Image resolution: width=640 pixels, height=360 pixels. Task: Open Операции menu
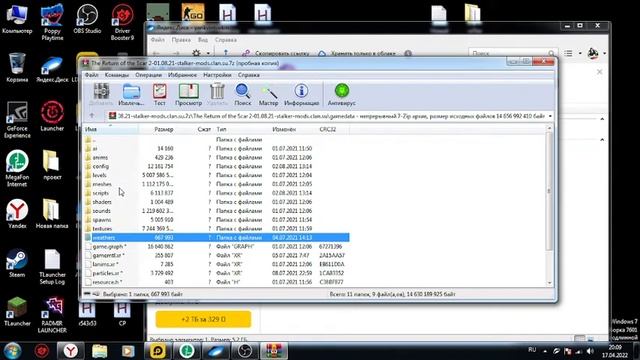click(149, 75)
